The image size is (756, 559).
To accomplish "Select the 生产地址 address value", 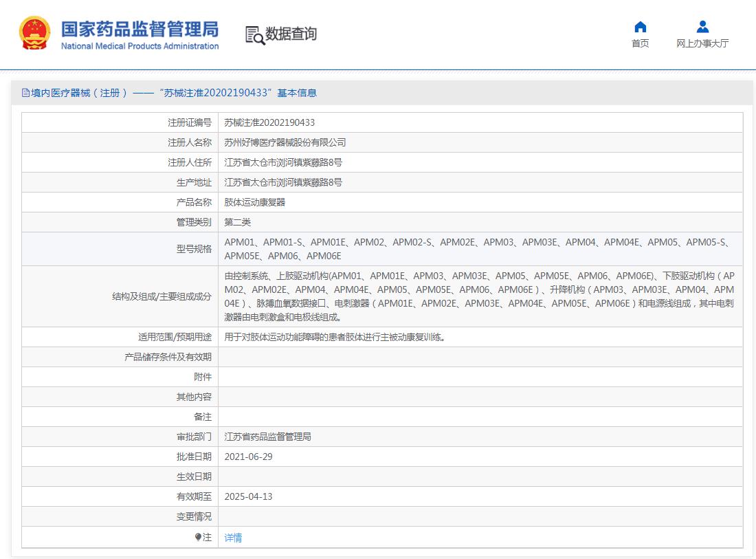I will (283, 182).
